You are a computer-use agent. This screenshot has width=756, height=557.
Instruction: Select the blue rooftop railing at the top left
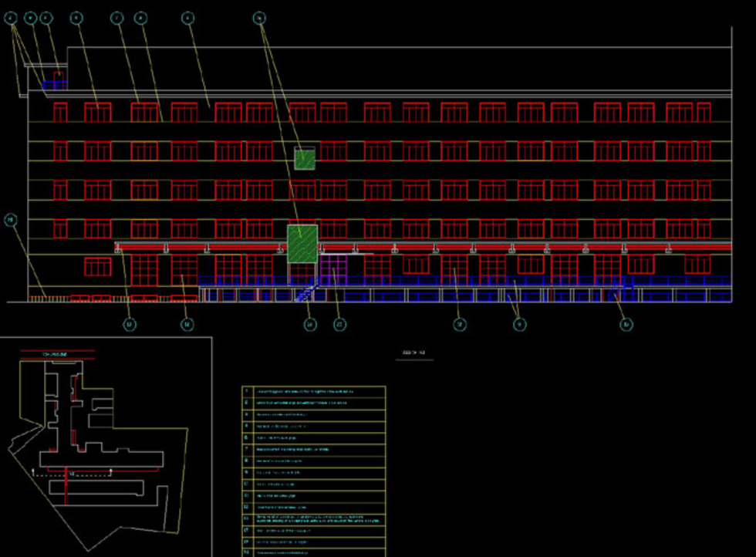coord(55,85)
